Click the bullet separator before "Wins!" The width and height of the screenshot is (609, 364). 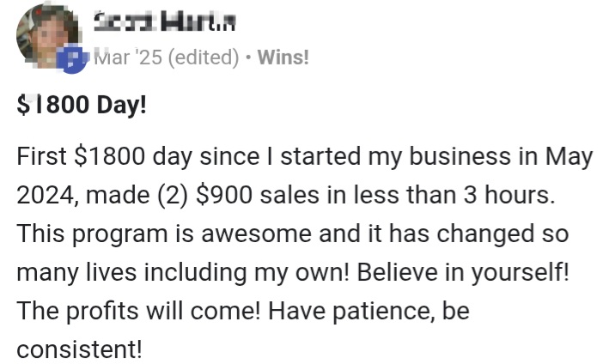pyautogui.click(x=248, y=58)
